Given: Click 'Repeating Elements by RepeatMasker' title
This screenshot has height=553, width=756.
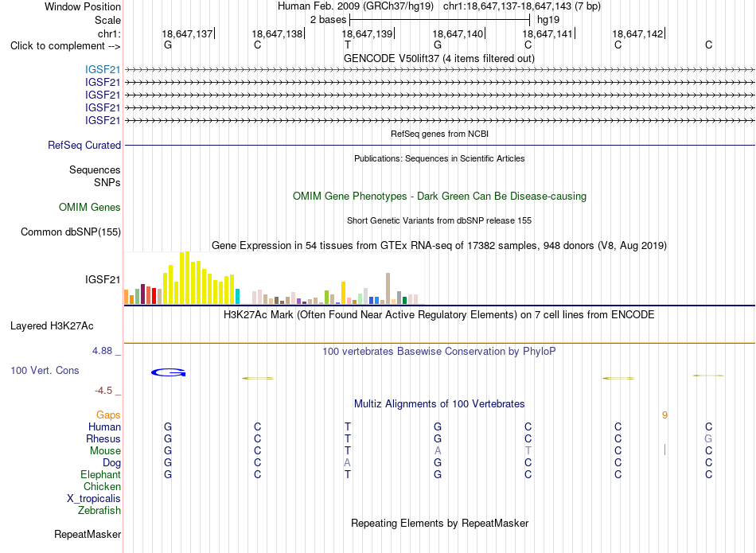Looking at the screenshot, I should 440,523.
